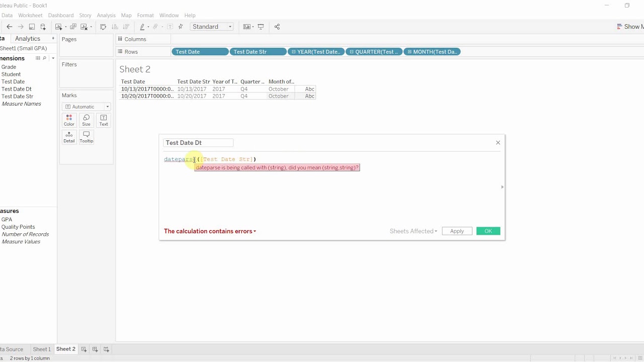Click the New Worksheet toolbar icon
Image resolution: width=644 pixels, height=362 pixels.
[58, 27]
